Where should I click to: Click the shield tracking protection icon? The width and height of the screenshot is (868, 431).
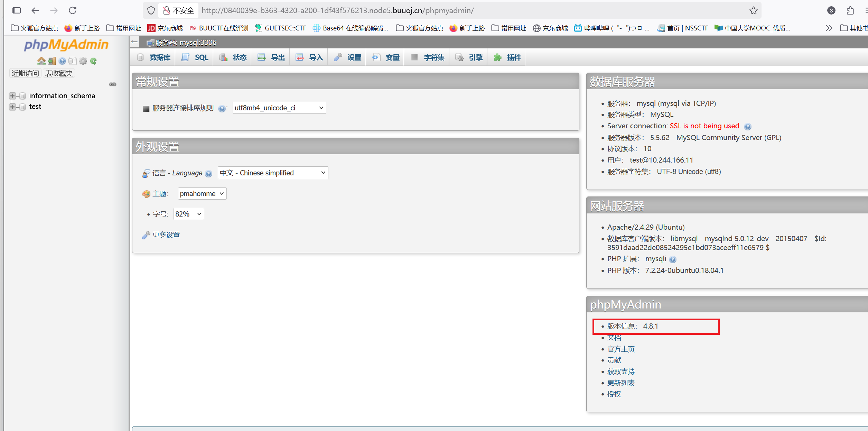pyautogui.click(x=151, y=10)
